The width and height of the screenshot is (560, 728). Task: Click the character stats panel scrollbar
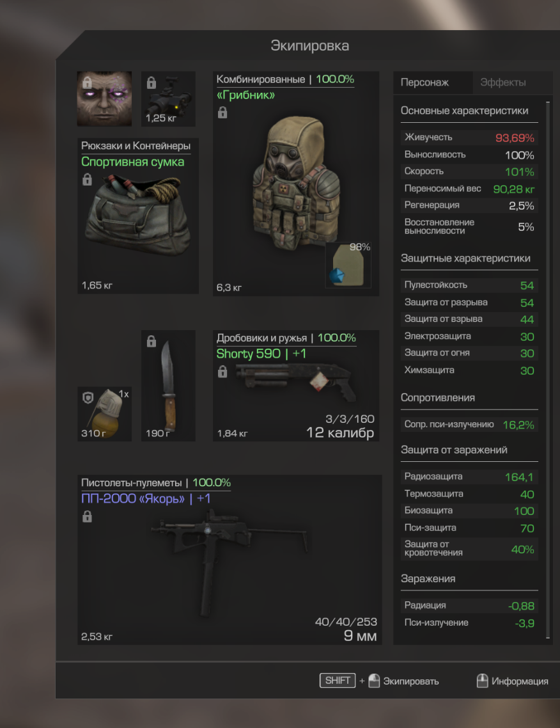coord(548,370)
